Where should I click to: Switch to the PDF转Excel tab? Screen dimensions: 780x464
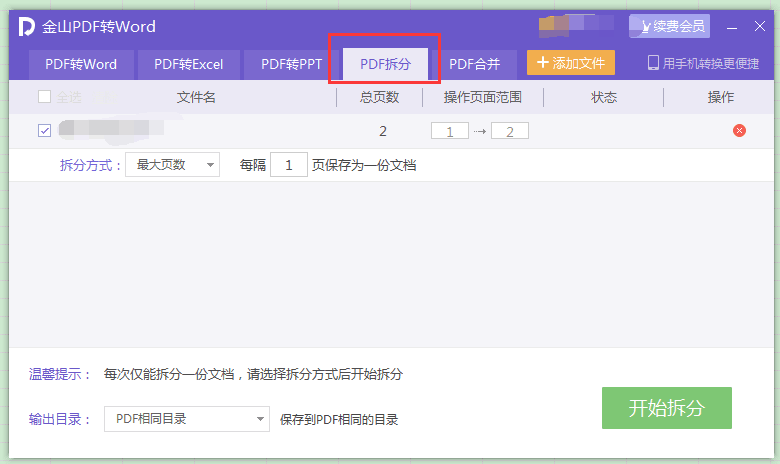click(189, 64)
